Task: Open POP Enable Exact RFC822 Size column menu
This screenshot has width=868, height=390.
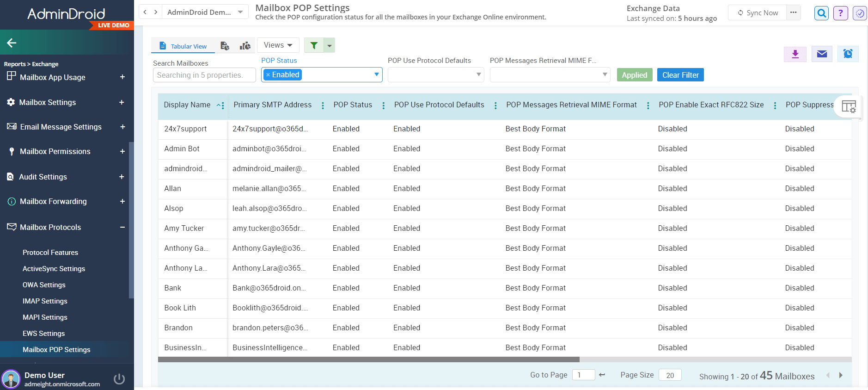Action: point(775,105)
